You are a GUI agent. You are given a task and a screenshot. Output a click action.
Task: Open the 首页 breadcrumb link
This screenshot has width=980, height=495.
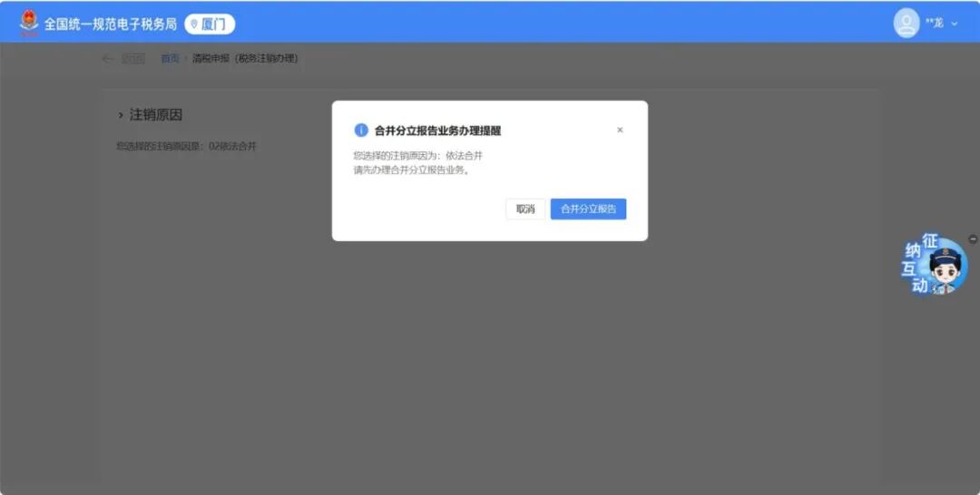click(170, 59)
